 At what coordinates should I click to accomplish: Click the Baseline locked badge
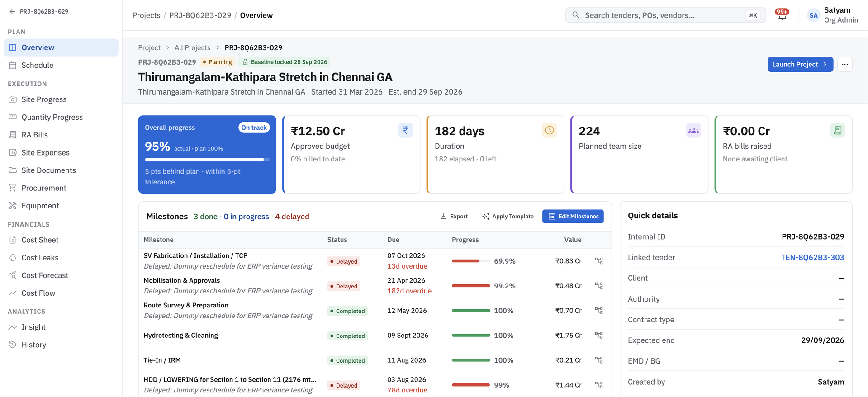point(285,62)
